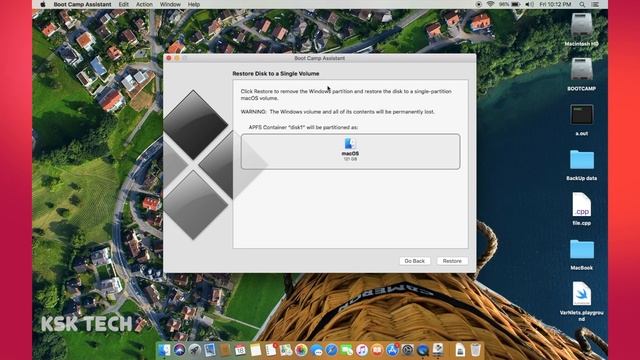This screenshot has width=640, height=360.
Task: Open Boot Camp Assistant application menu
Action: coord(82,4)
